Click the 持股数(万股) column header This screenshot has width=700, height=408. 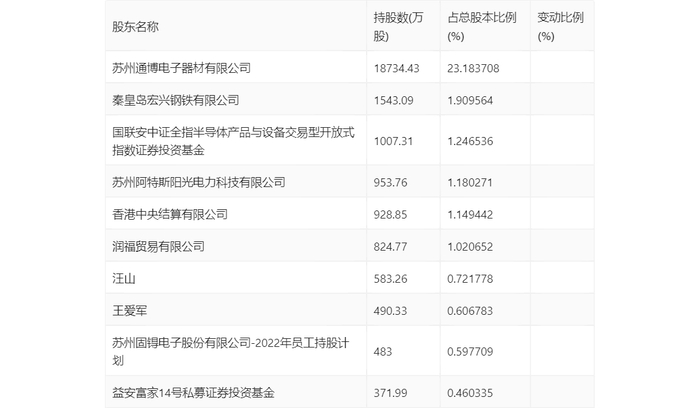coord(398,27)
